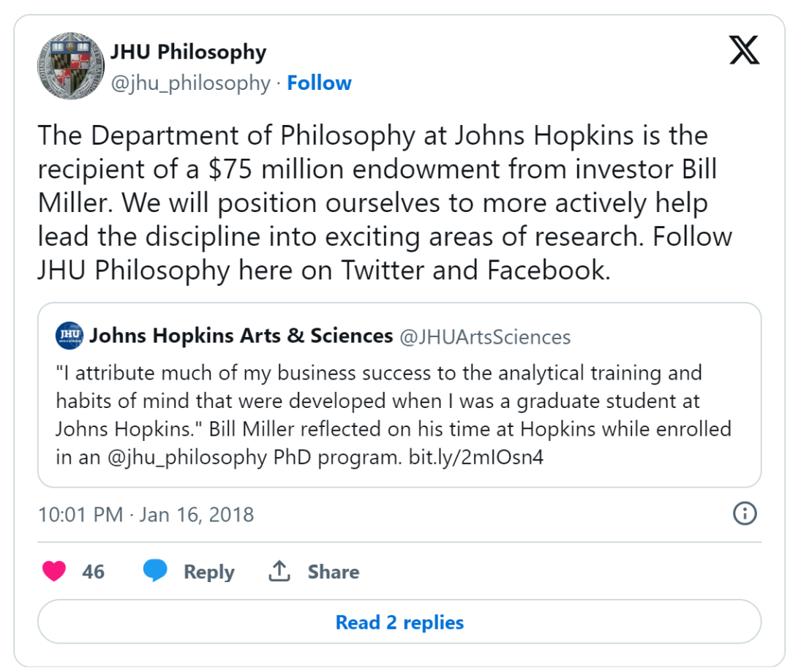Click the Reply text label
This screenshot has height=672, width=790.
208,572
